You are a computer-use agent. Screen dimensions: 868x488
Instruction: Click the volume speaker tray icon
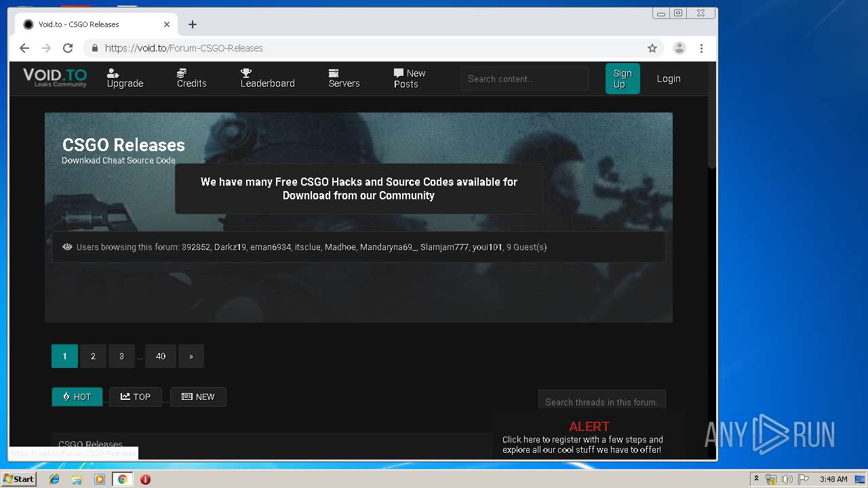tap(787, 479)
